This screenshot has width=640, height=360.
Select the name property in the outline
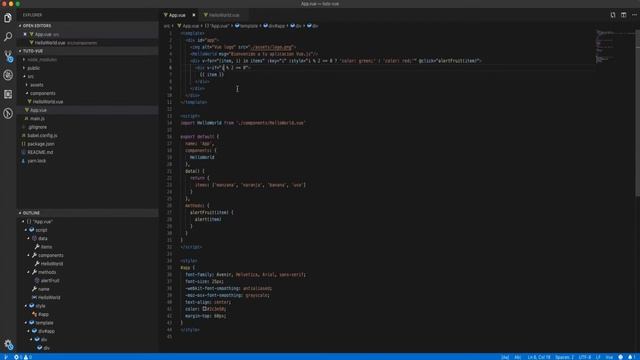point(43,289)
